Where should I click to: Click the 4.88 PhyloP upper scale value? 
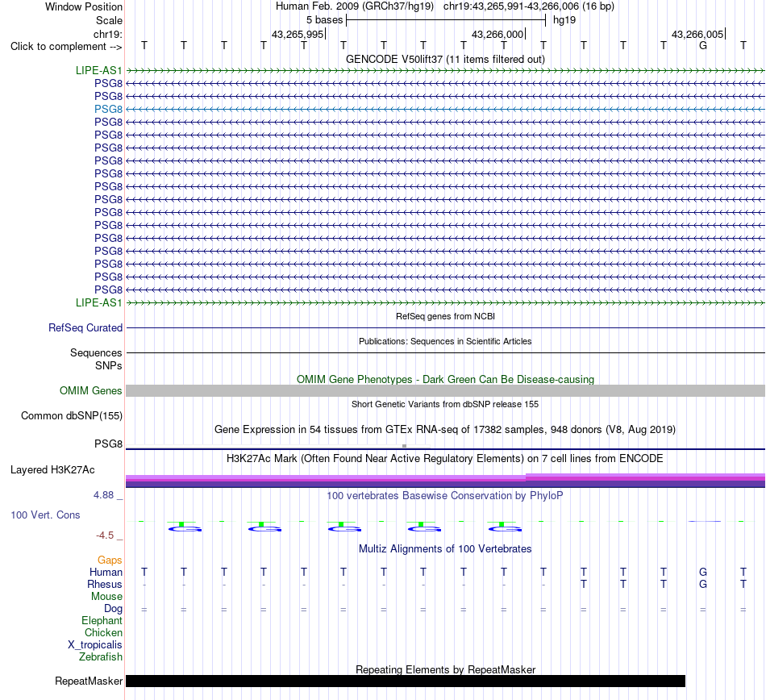click(x=103, y=495)
